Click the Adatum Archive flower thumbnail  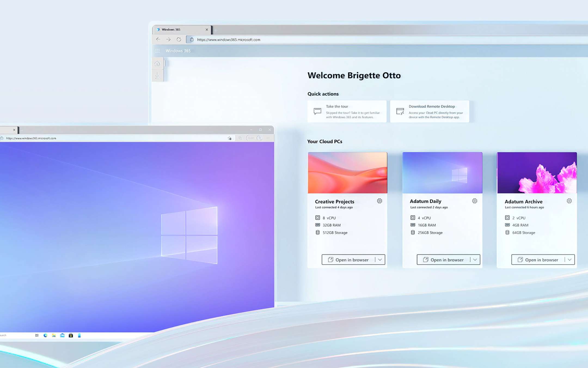(x=537, y=173)
